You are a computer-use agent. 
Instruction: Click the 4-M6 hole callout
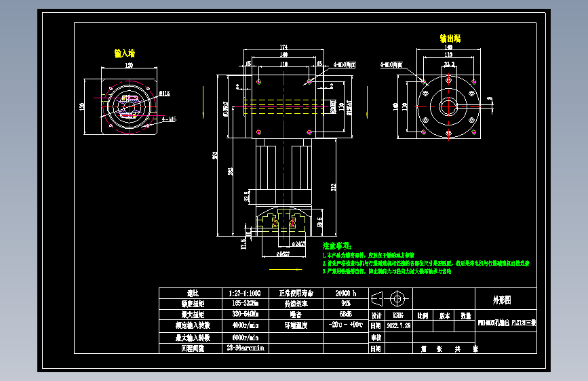169,119
